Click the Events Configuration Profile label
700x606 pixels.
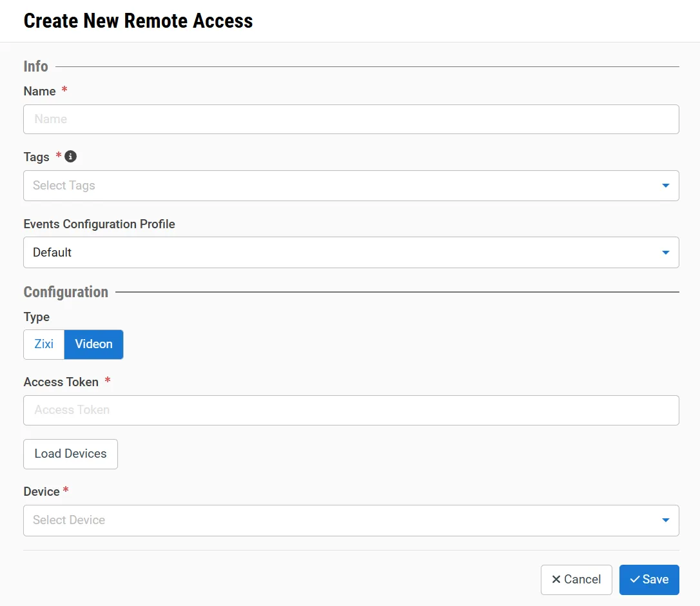pos(99,224)
